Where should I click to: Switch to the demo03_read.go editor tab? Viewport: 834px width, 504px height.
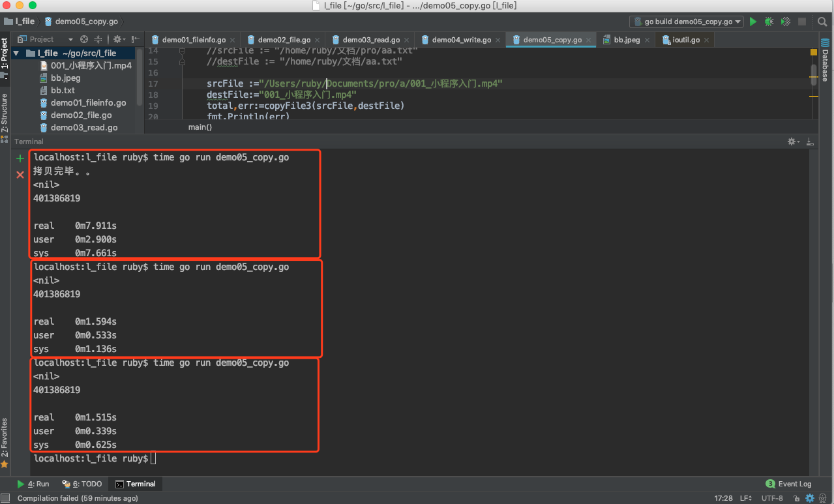(x=370, y=40)
